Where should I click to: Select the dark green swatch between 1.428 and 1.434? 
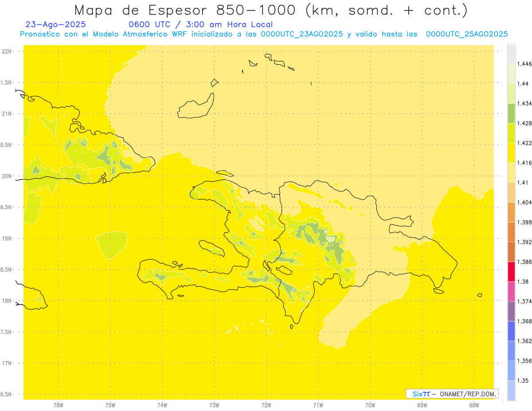pos(511,113)
